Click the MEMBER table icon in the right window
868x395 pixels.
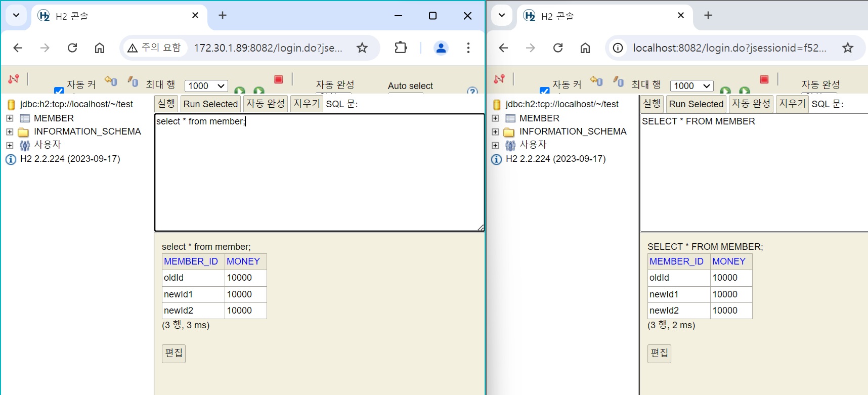pos(510,118)
